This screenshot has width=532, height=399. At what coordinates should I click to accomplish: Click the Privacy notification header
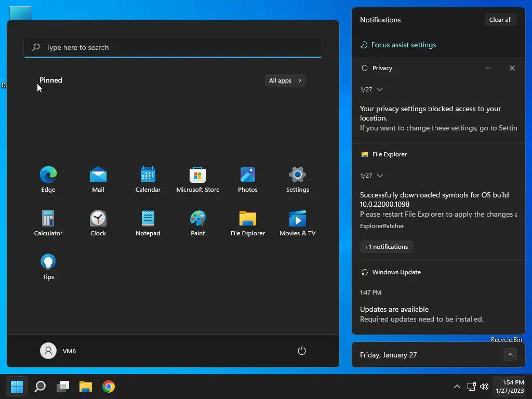(382, 68)
